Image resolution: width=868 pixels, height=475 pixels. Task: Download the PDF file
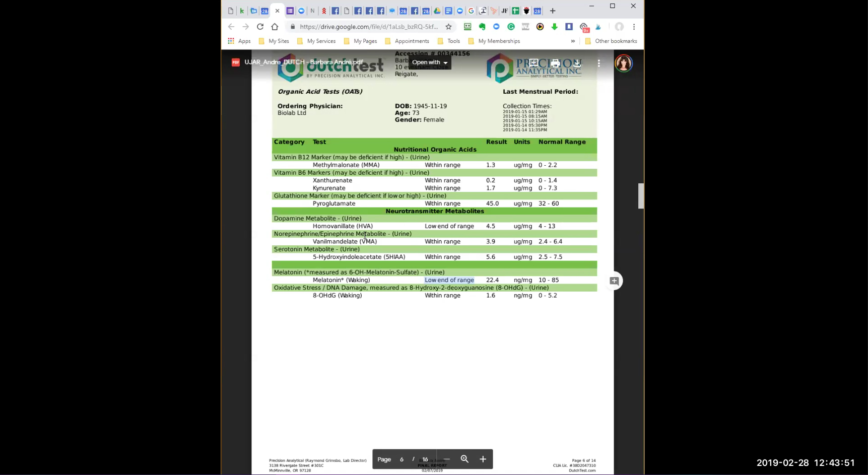[577, 63]
